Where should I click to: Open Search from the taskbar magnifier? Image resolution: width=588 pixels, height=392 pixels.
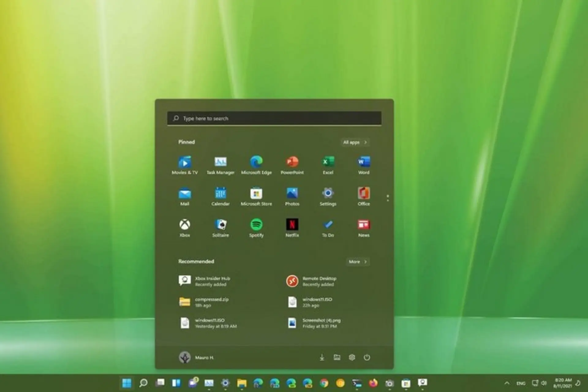point(143,383)
